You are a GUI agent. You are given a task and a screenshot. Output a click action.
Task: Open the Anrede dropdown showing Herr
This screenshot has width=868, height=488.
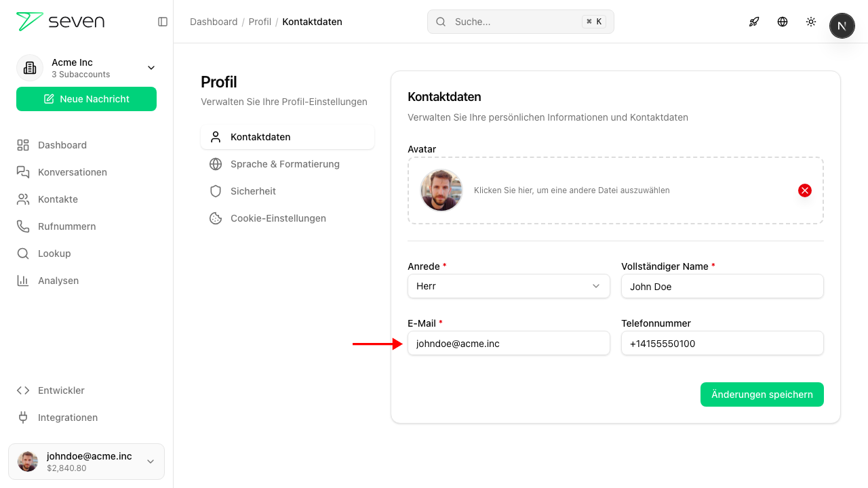(509, 286)
